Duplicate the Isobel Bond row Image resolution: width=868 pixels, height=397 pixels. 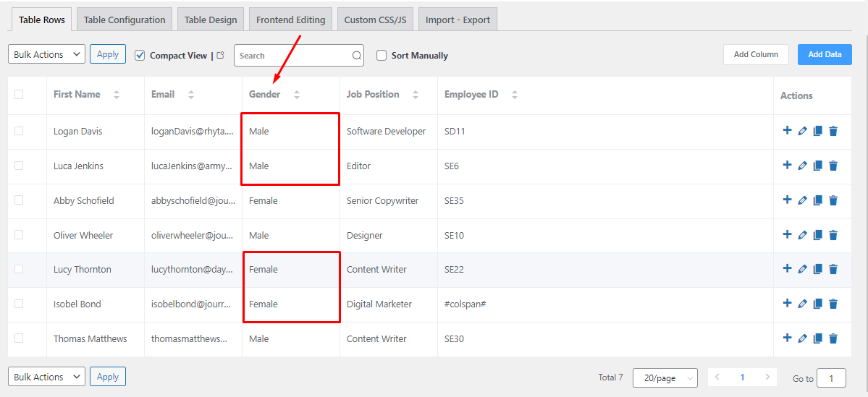click(817, 304)
